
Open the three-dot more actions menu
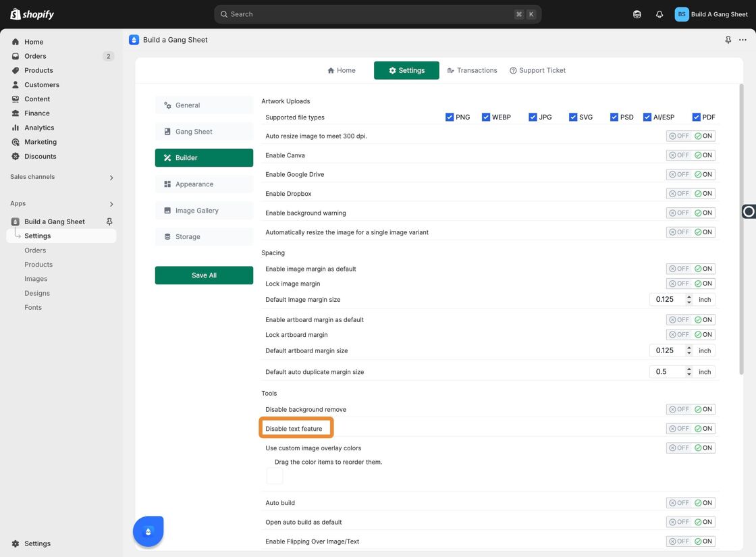click(x=742, y=40)
